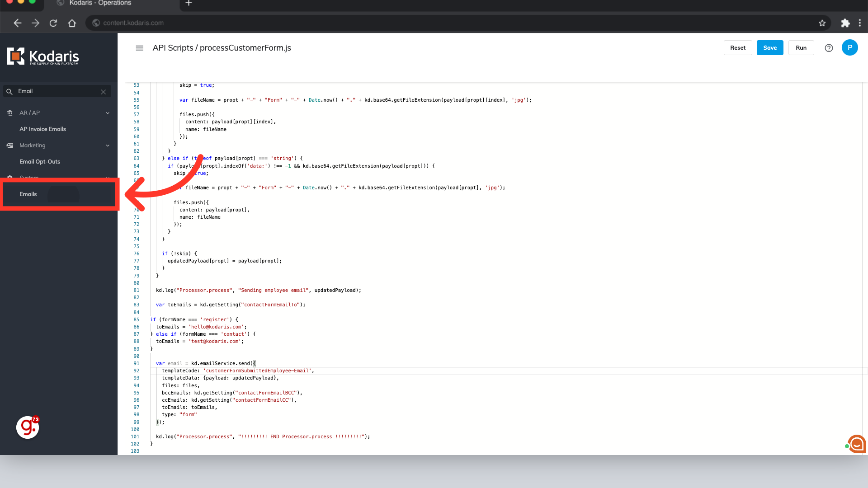Click the Reset button
868x488 pixels.
(737, 48)
